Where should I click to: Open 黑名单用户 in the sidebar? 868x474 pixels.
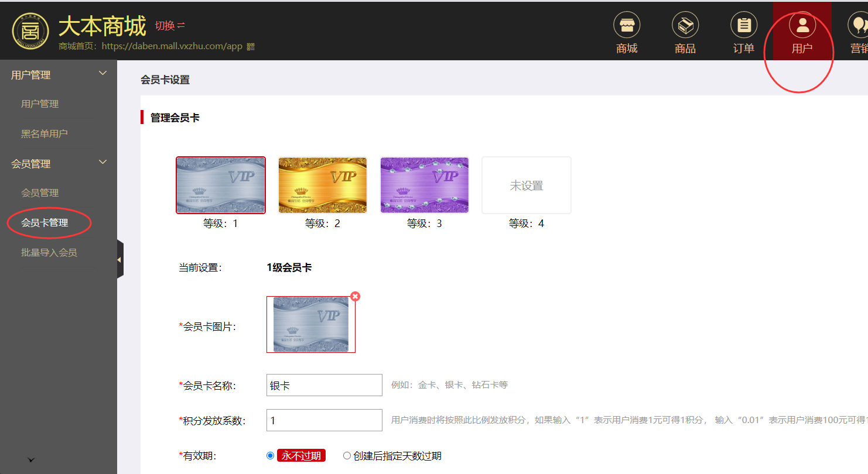[45, 134]
